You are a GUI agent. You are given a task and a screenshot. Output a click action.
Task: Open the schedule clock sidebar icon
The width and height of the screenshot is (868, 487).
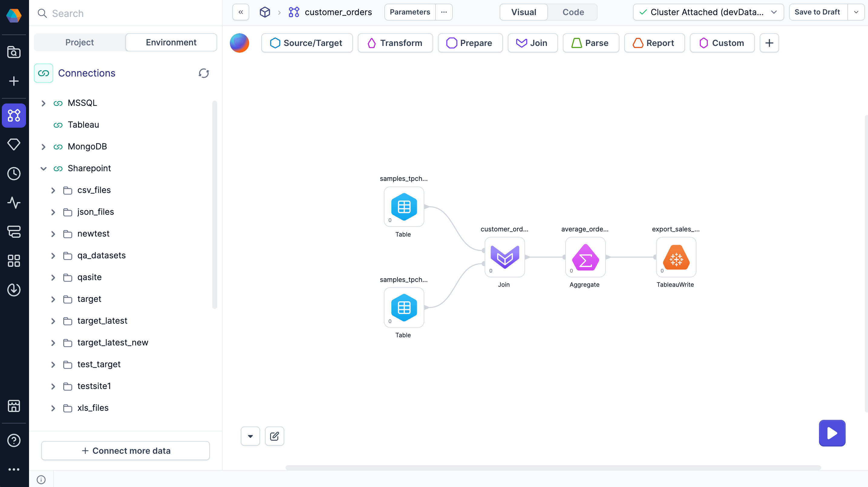(14, 174)
